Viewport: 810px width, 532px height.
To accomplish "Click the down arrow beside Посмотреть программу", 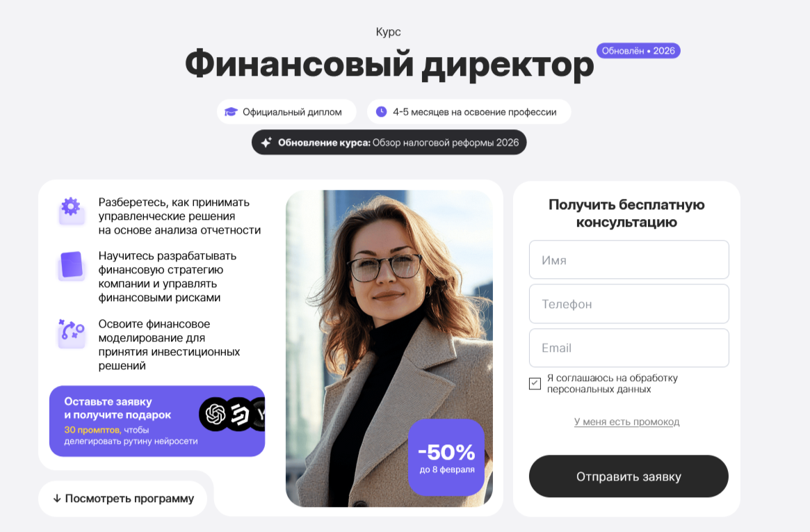I will point(57,499).
